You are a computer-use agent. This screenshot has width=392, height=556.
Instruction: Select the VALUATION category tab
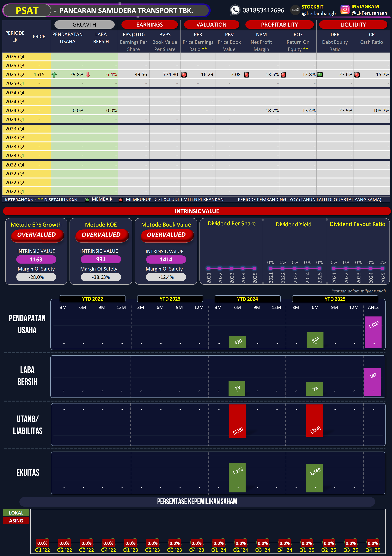point(211,24)
